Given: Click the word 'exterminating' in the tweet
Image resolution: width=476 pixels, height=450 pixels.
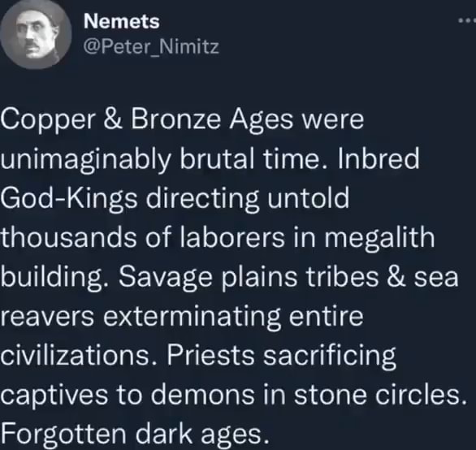Looking at the screenshot, I should (x=193, y=317).
